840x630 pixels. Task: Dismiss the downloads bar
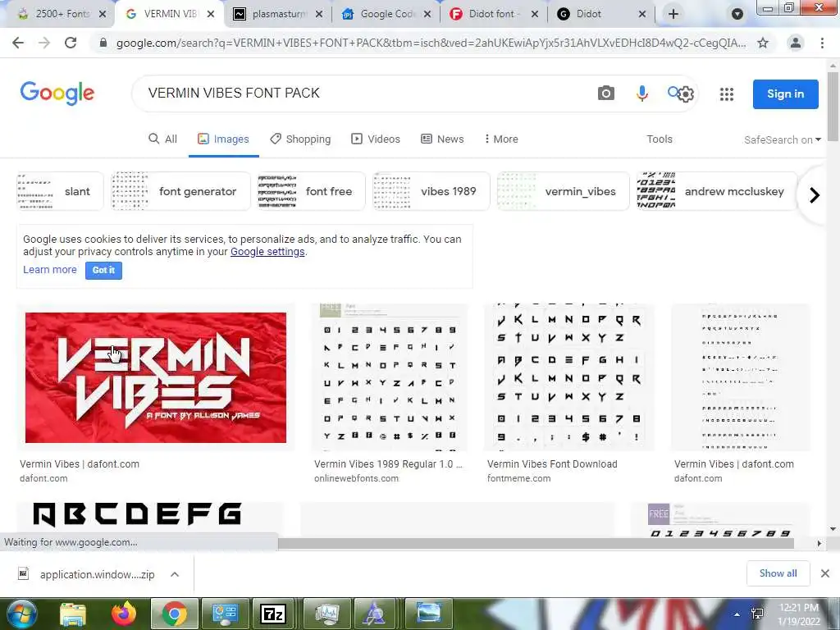[825, 573]
